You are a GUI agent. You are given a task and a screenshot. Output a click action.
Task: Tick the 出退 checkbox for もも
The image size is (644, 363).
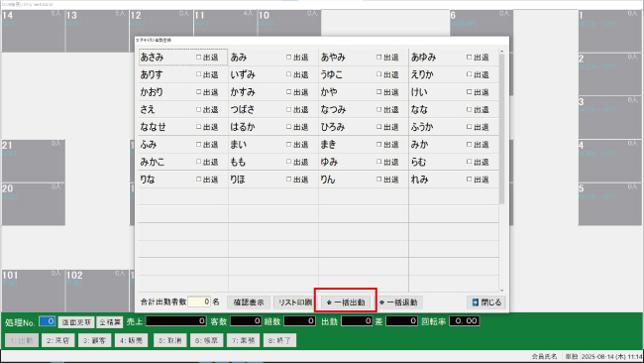point(288,162)
